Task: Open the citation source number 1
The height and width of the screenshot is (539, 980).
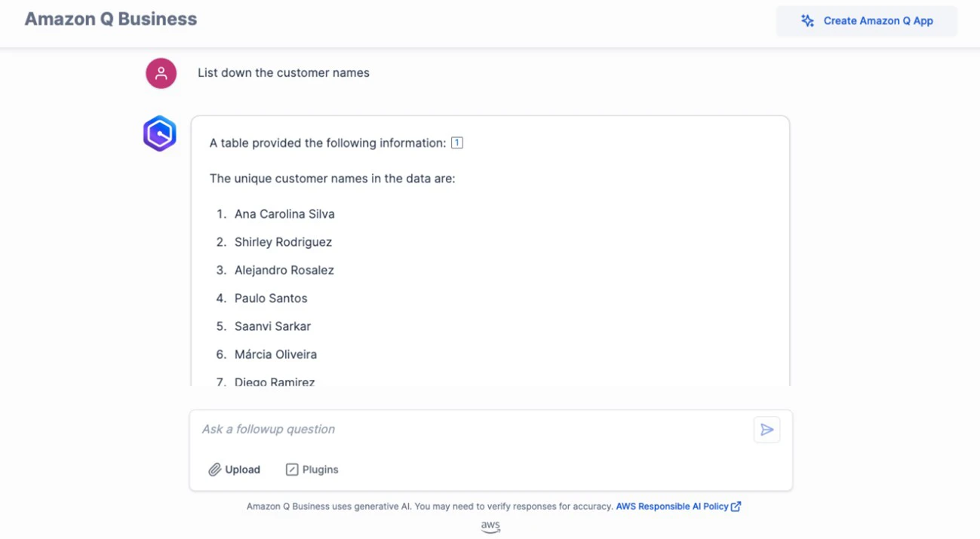Action: pos(457,142)
